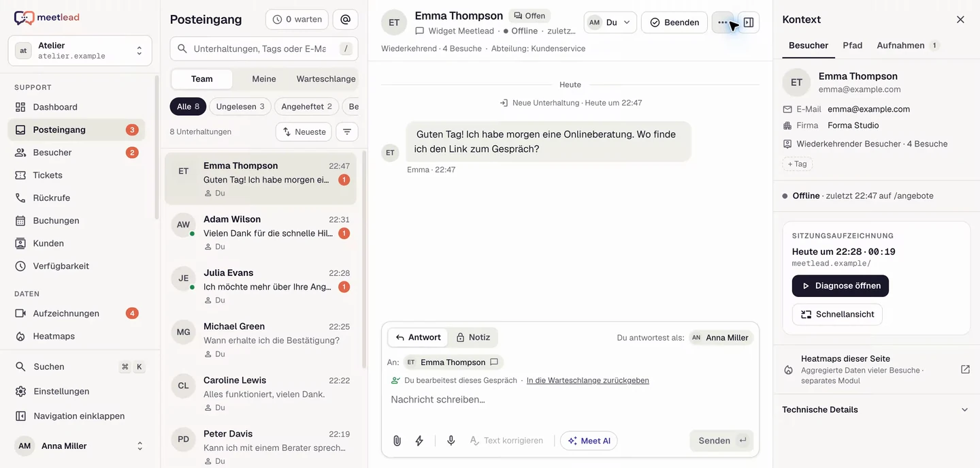Open Aufzeichnungen recordings item
Image resolution: width=980 pixels, height=468 pixels.
[76, 313]
